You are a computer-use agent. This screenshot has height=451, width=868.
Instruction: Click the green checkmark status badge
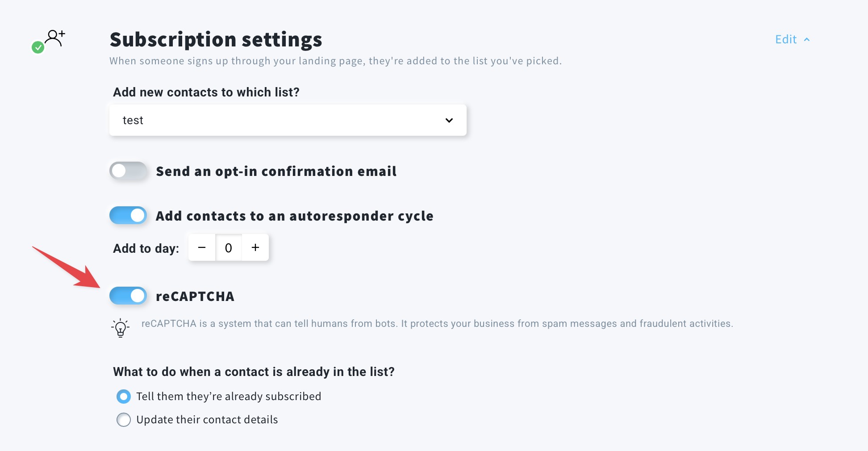(38, 47)
